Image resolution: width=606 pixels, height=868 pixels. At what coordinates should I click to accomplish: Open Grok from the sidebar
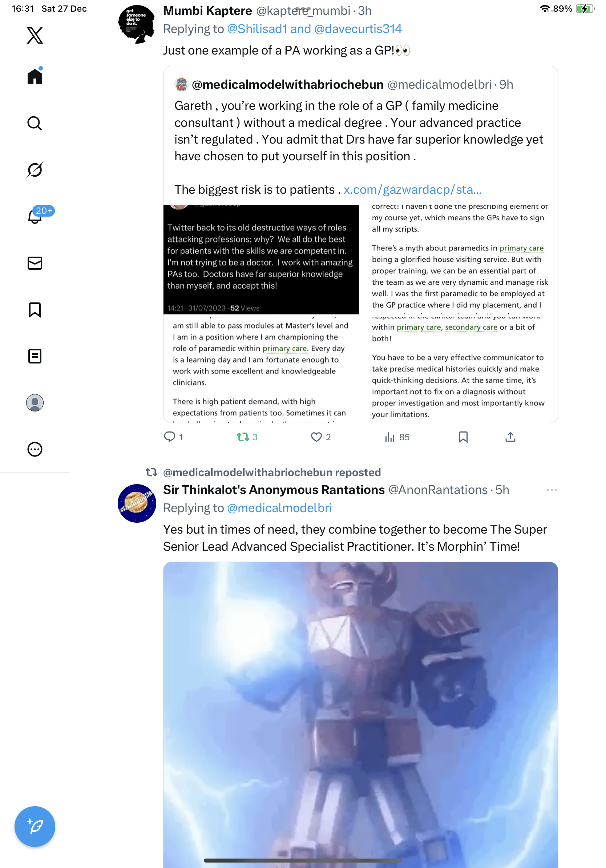35,170
